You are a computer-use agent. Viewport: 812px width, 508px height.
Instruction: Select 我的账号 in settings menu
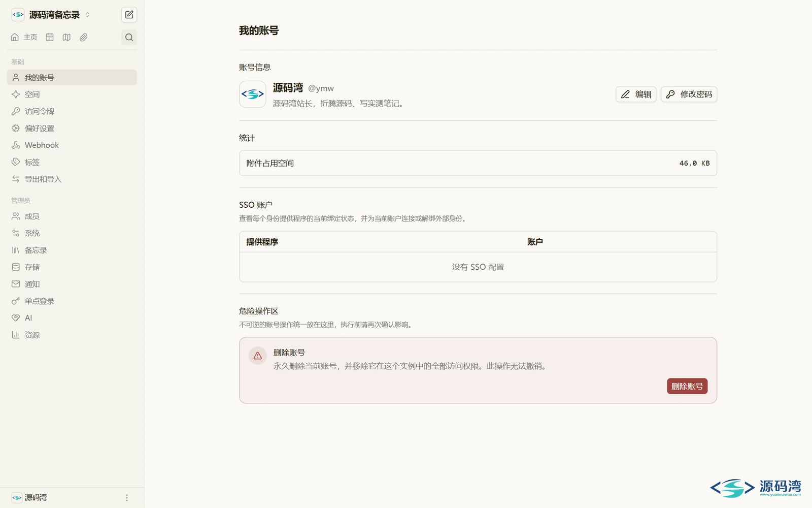point(72,77)
